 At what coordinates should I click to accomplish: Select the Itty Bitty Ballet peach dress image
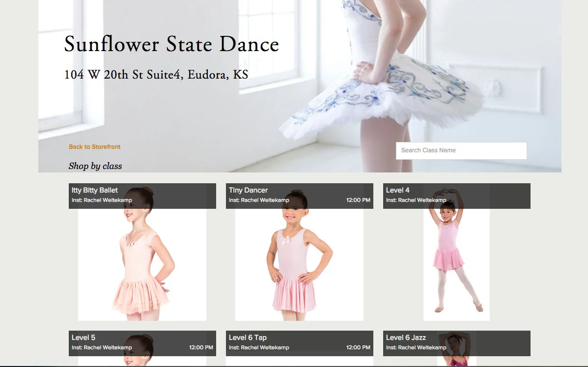142,264
